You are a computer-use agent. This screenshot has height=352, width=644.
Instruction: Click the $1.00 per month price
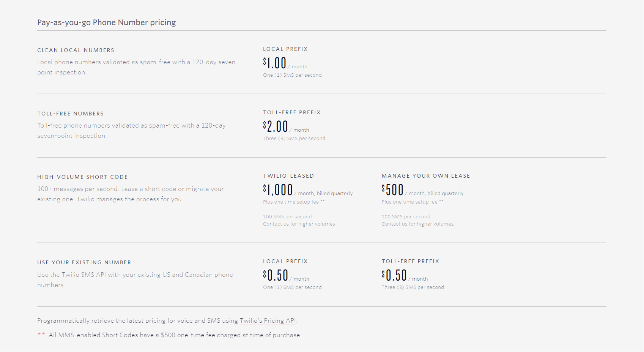(x=275, y=63)
